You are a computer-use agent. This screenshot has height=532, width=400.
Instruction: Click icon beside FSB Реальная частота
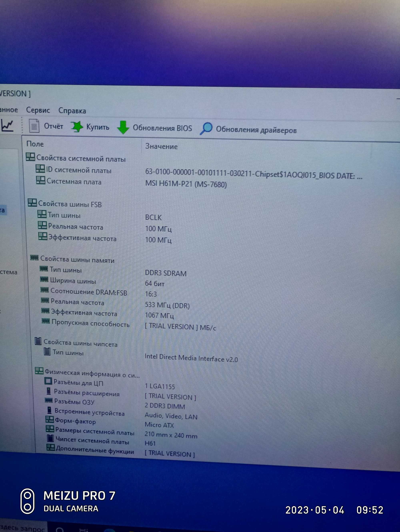(x=42, y=225)
